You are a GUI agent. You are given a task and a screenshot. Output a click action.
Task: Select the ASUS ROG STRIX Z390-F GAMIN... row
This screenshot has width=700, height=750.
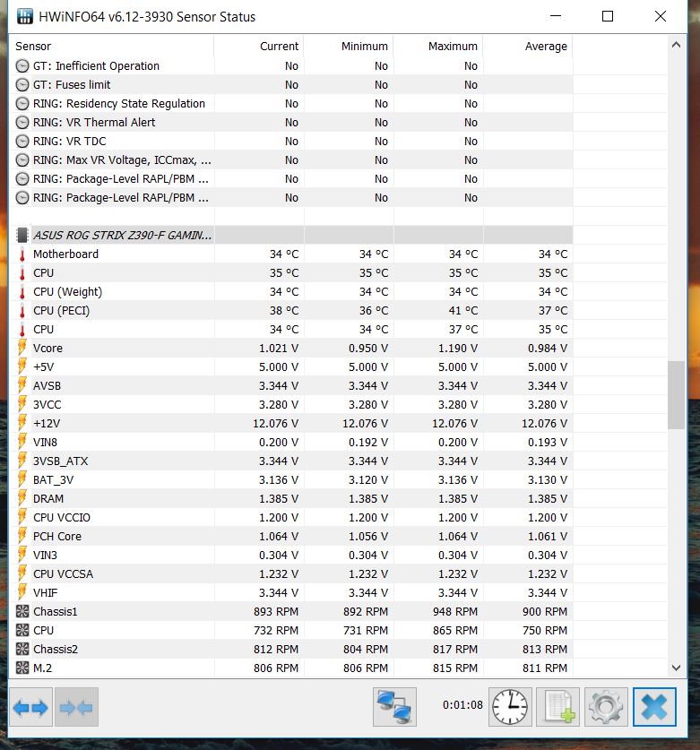click(291, 235)
